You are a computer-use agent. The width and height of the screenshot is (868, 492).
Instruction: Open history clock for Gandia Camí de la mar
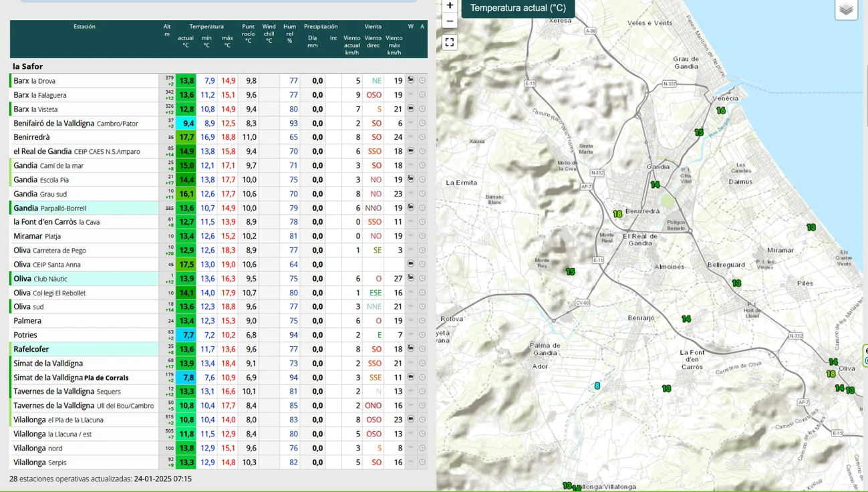coord(422,165)
